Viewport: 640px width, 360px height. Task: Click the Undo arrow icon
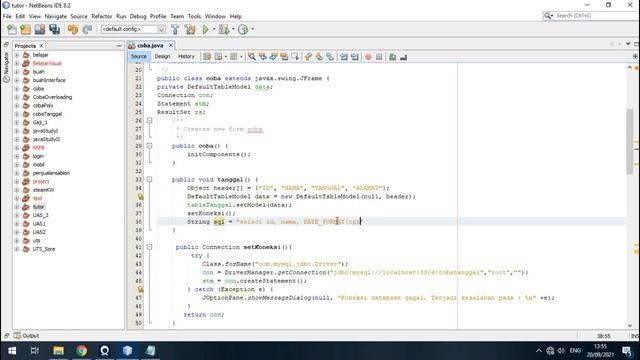click(x=73, y=29)
